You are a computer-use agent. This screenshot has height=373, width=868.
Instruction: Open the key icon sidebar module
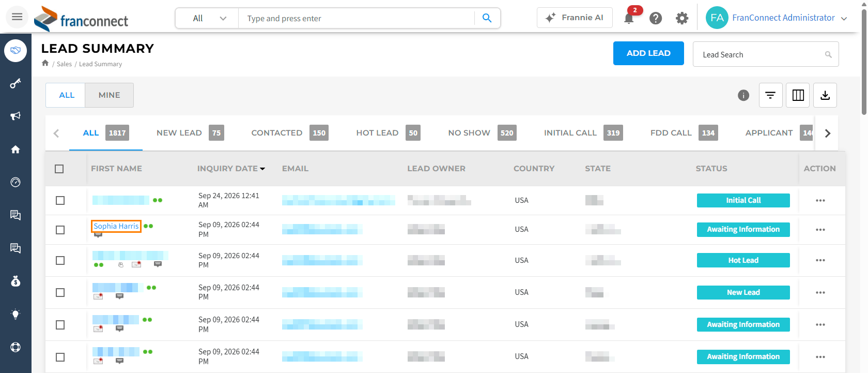[16, 83]
